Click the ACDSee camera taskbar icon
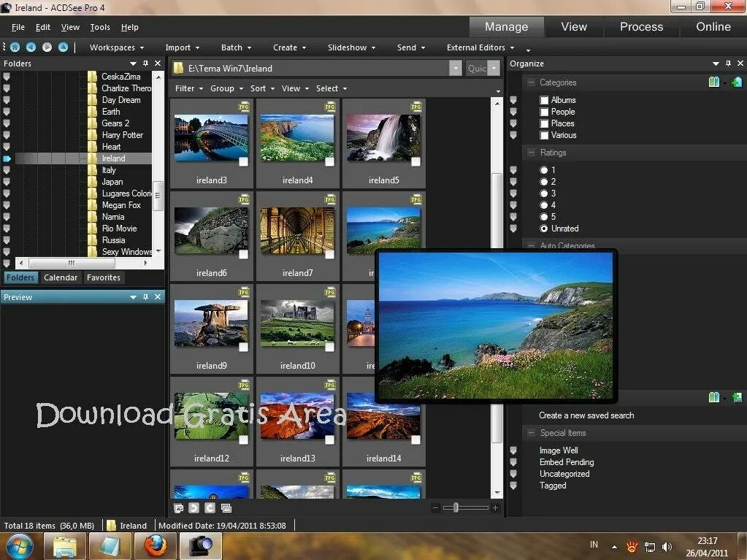The image size is (747, 560). (x=201, y=546)
